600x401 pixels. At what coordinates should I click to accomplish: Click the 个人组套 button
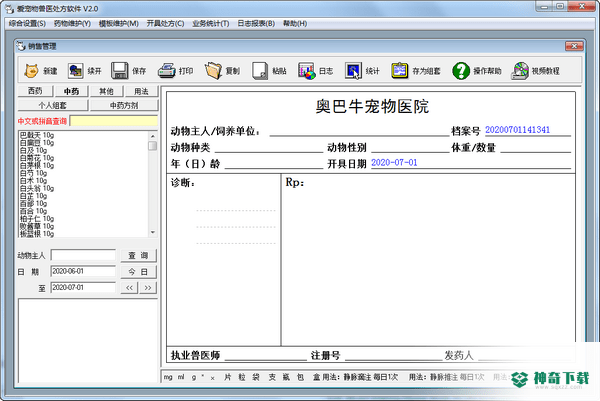(53, 105)
